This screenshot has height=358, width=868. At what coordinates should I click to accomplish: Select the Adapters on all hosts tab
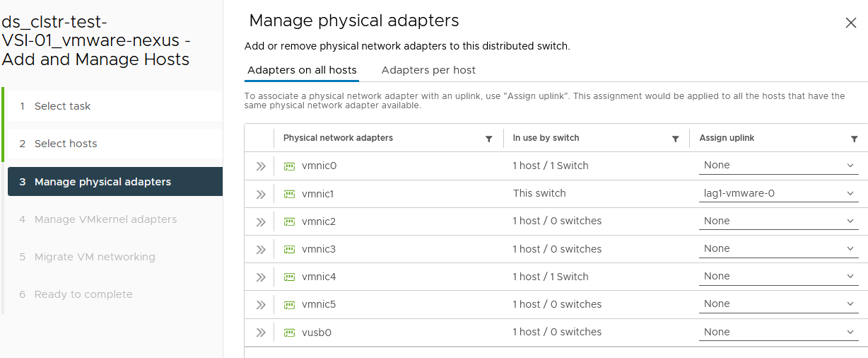302,70
